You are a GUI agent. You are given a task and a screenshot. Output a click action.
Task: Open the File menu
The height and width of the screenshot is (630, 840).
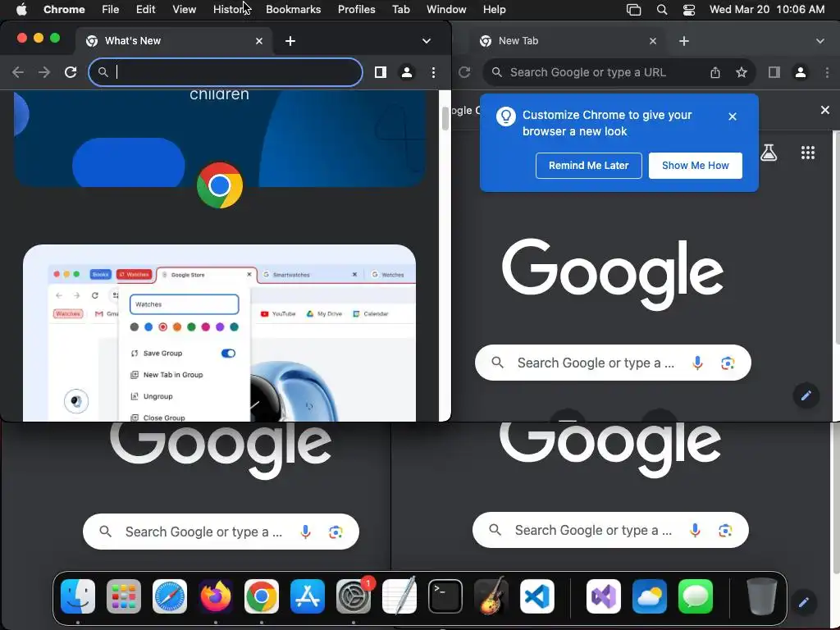(111, 10)
